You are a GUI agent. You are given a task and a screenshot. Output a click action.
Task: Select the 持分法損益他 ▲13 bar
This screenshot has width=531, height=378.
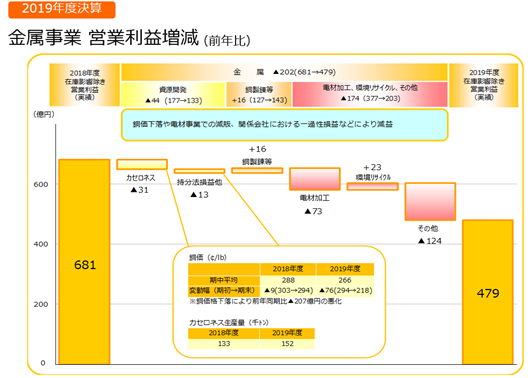point(199,171)
